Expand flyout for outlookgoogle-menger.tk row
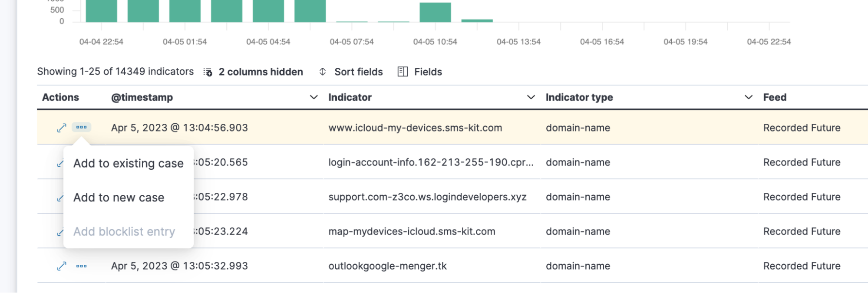This screenshot has width=868, height=293. [62, 266]
